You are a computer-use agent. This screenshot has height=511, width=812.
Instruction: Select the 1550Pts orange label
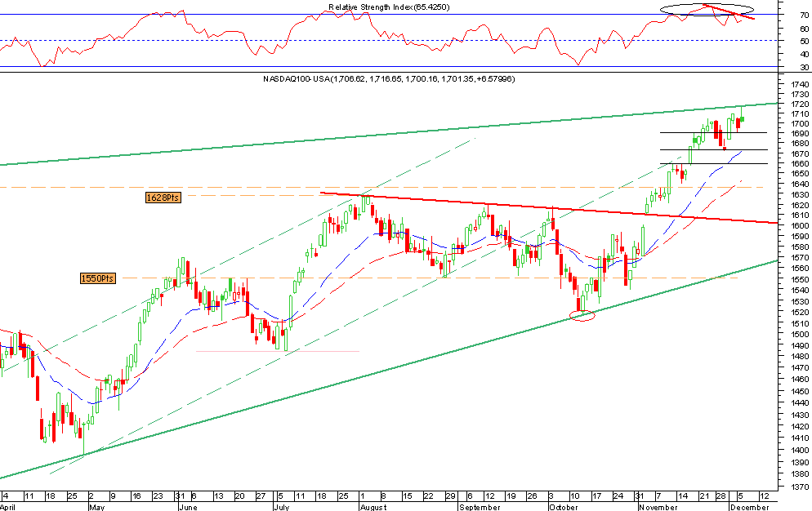point(97,278)
